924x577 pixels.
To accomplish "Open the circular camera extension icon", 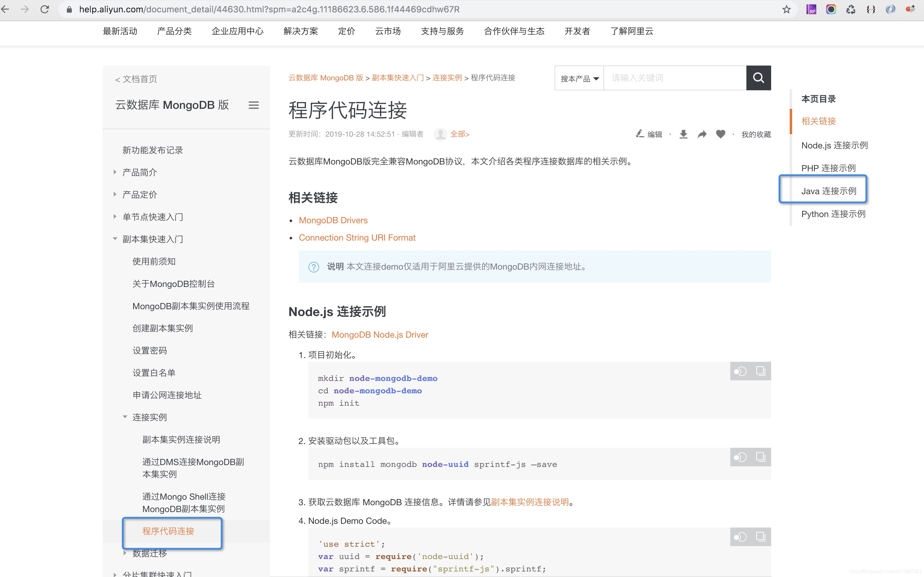I will click(x=831, y=9).
